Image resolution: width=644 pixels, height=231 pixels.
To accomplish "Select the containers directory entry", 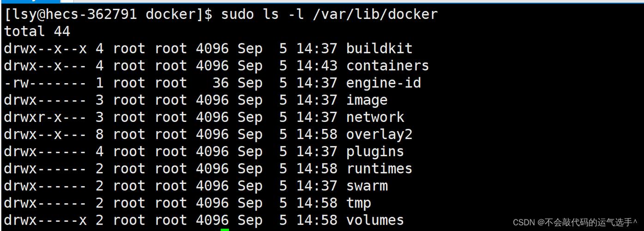I will tap(387, 66).
